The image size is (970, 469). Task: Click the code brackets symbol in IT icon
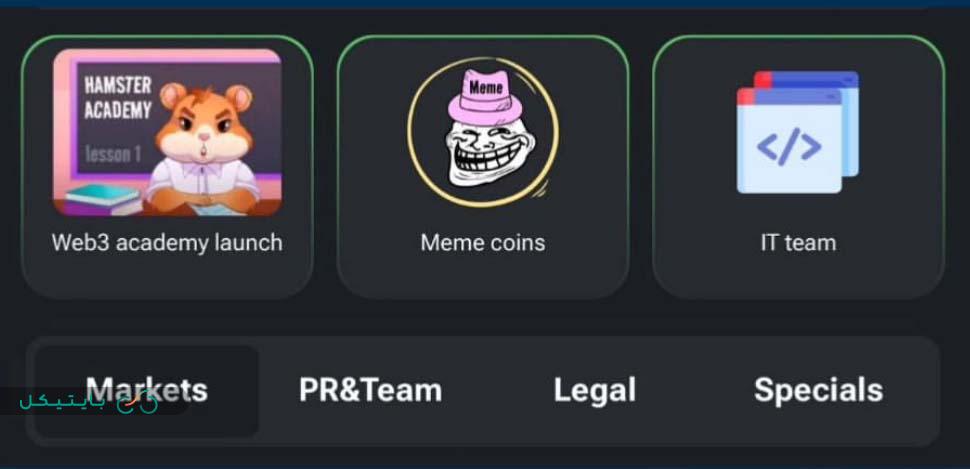(x=789, y=147)
